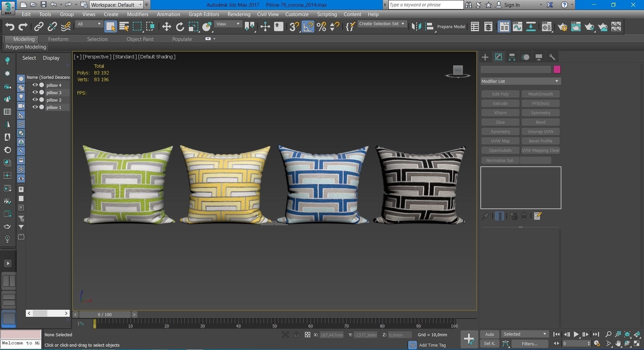The width and height of the screenshot is (644, 350).
Task: Open the Graph Editors menu
Action: pyautogui.click(x=204, y=14)
